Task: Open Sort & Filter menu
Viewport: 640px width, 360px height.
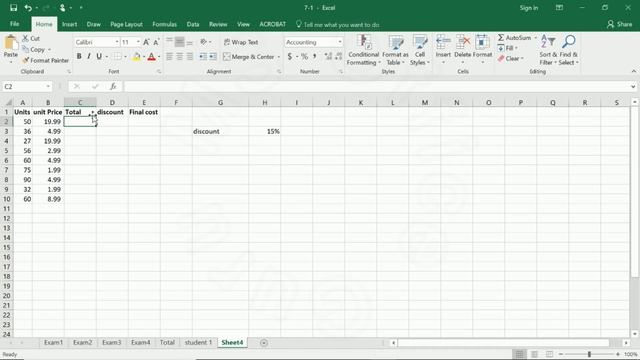Action: (548, 50)
